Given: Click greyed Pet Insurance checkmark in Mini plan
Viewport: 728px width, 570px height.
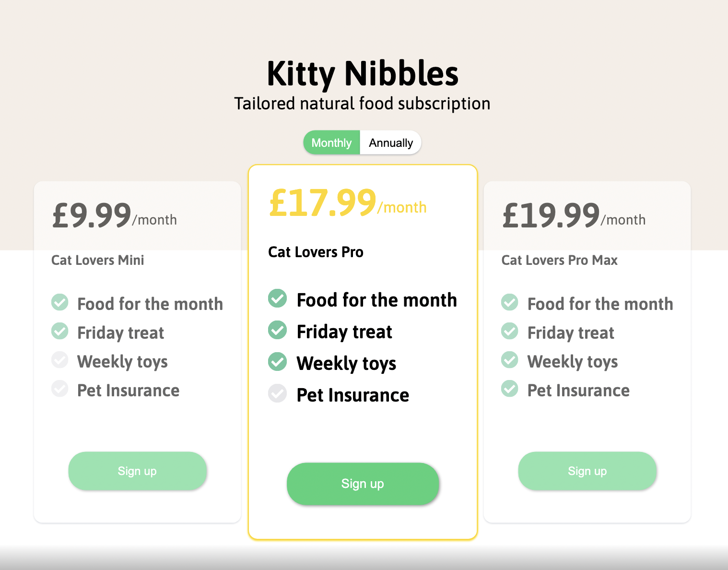Looking at the screenshot, I should pyautogui.click(x=60, y=389).
